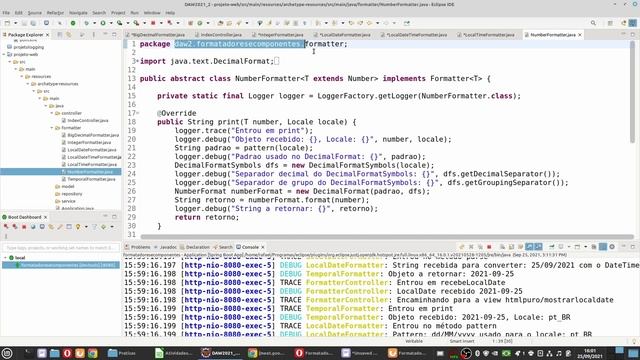Switch to IndexController.java editor tab
Viewport: 640px width, 360px height.
pos(218,35)
